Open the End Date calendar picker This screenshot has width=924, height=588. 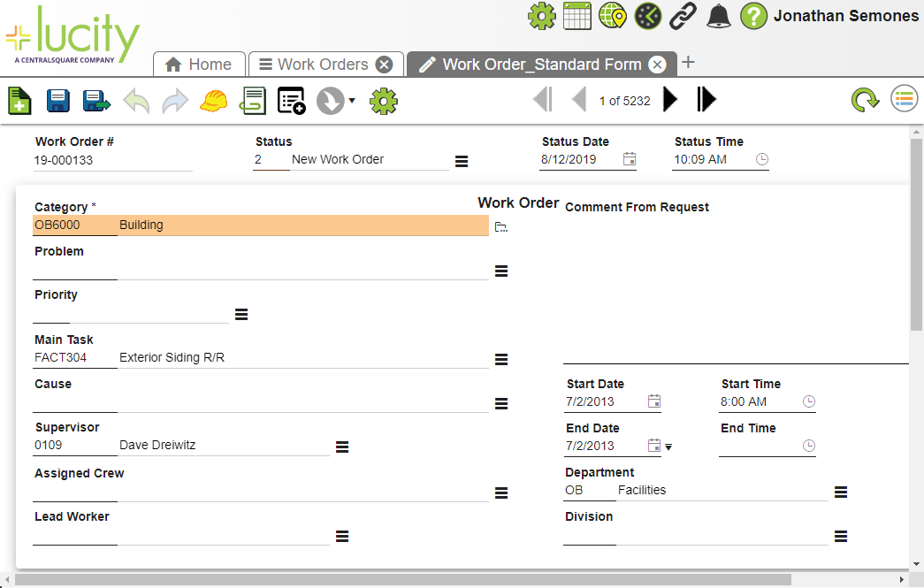(x=654, y=446)
